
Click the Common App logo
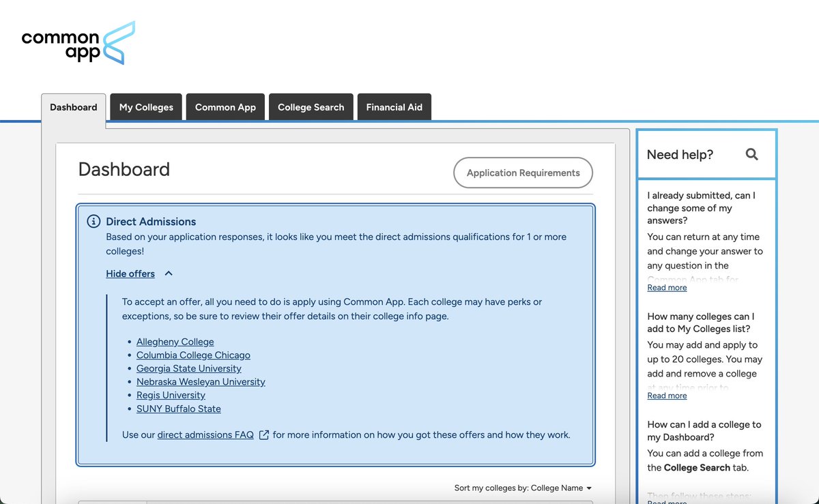[x=78, y=43]
